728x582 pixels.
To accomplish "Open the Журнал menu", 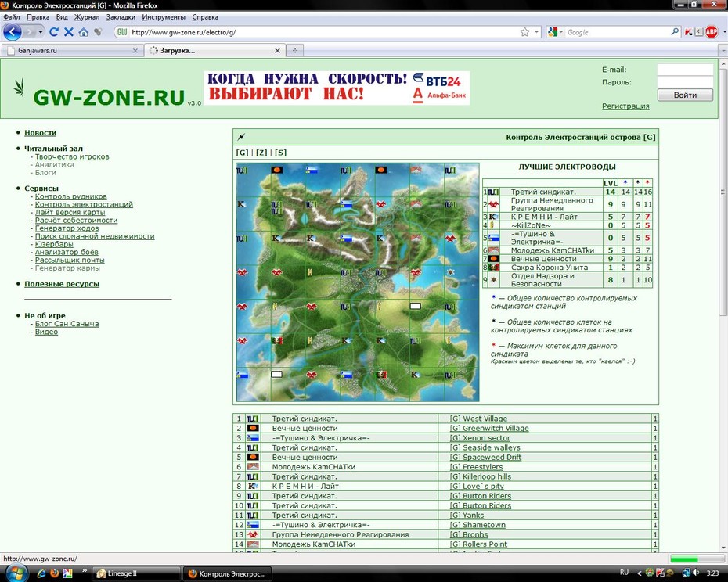I will click(x=87, y=17).
